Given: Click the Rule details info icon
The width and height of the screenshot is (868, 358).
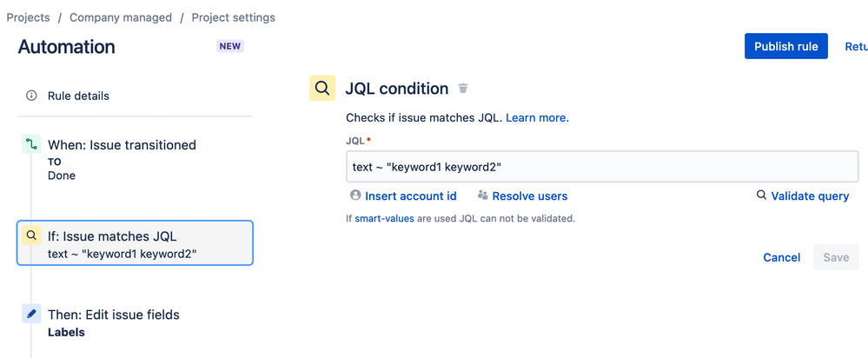Looking at the screenshot, I should tap(31, 96).
